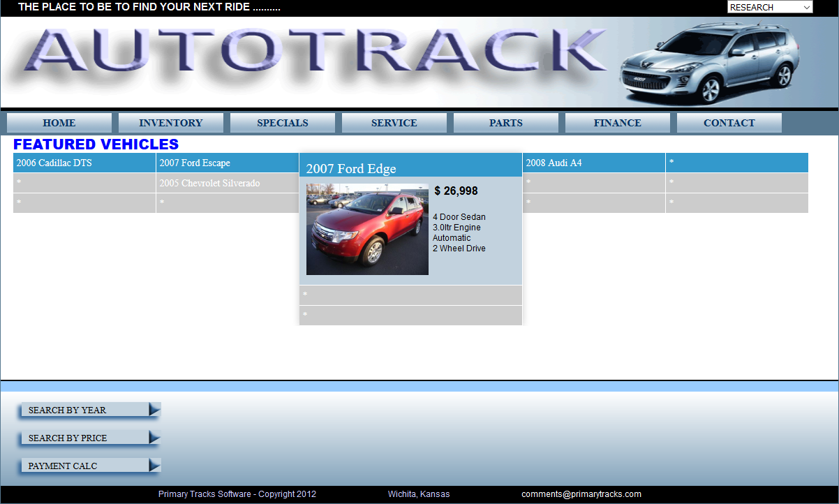Click the FEATURED VEHICLES heading
Screen dimensions: 839x504
point(96,144)
